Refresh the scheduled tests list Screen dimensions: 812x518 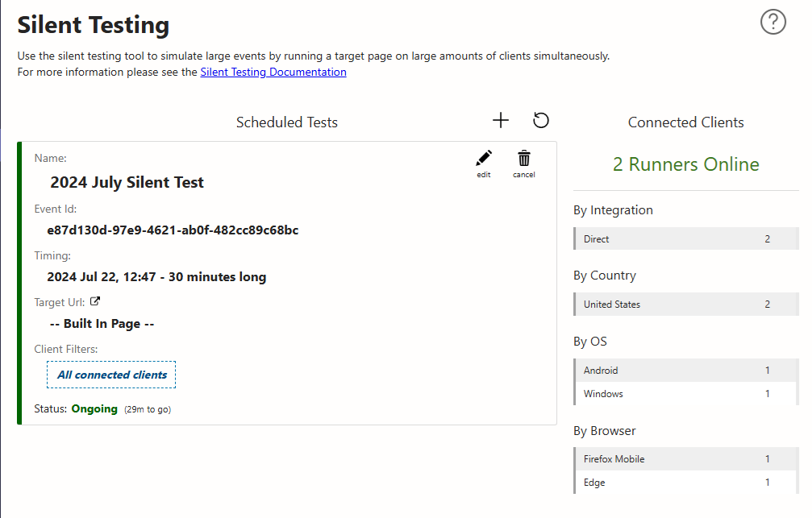[x=541, y=121]
